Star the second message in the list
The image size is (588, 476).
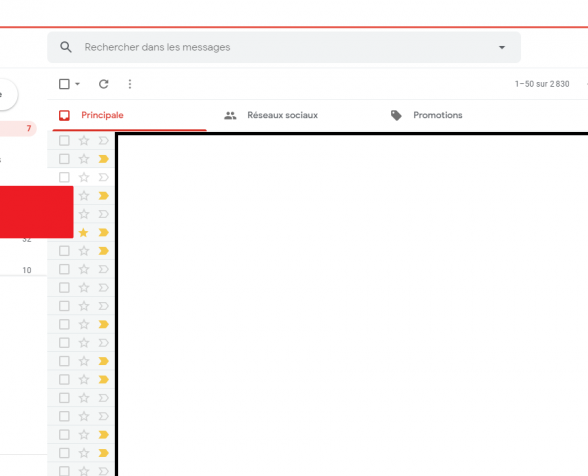tap(84, 159)
